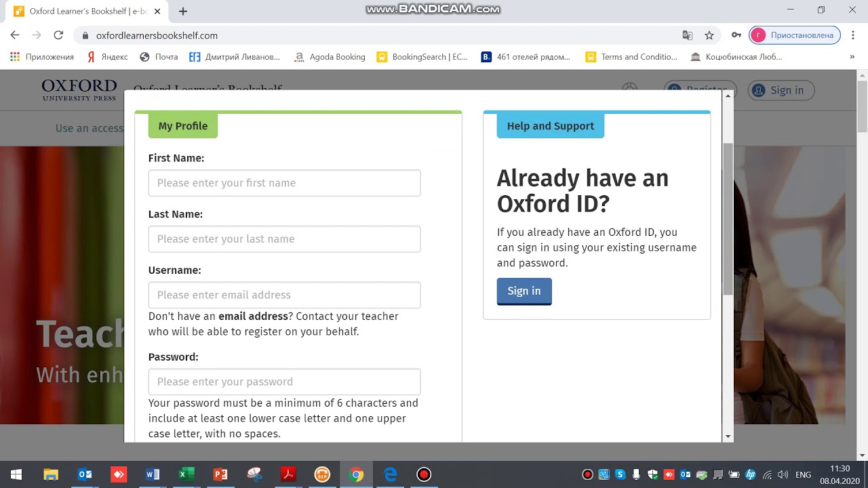Open Microsoft Edge from the taskbar
Screen dimensions: 868x488
[x=391, y=474]
